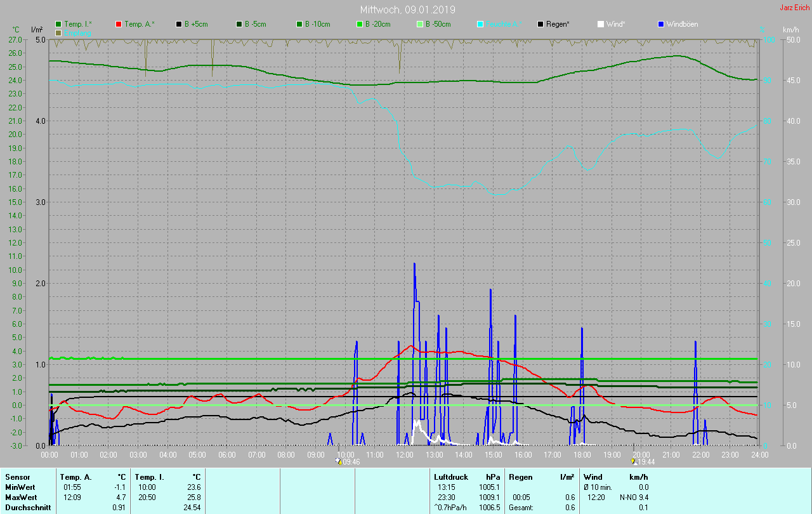Click the bright green B -20cm legend box

click(360, 24)
